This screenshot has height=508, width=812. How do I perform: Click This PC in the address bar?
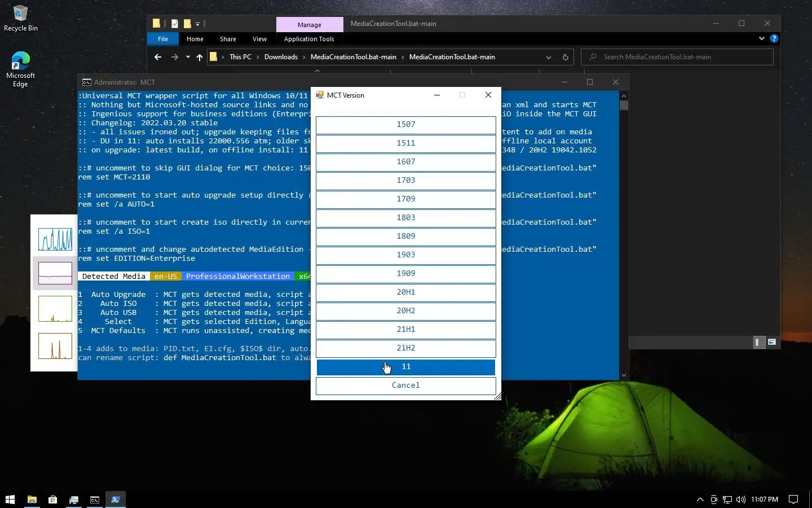(x=240, y=57)
